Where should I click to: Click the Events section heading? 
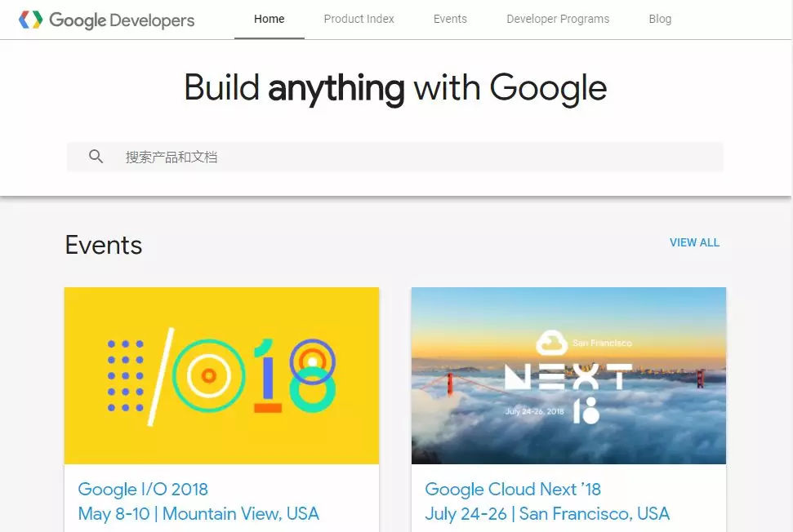tap(104, 245)
